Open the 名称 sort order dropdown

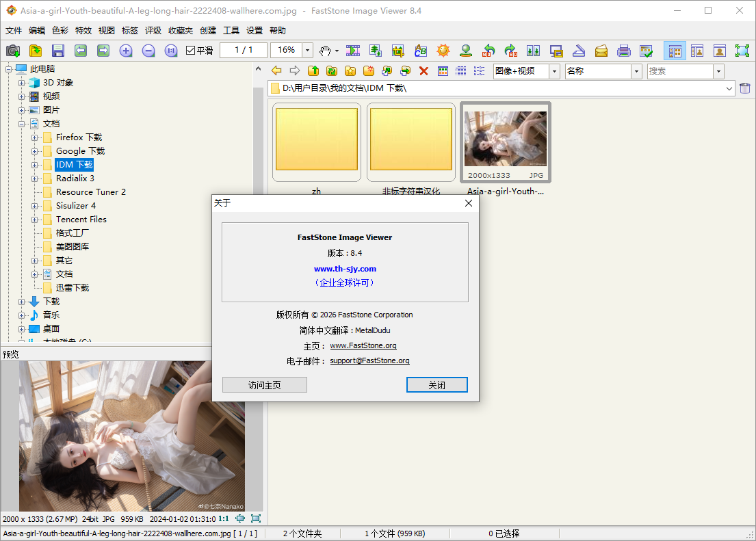(x=637, y=71)
